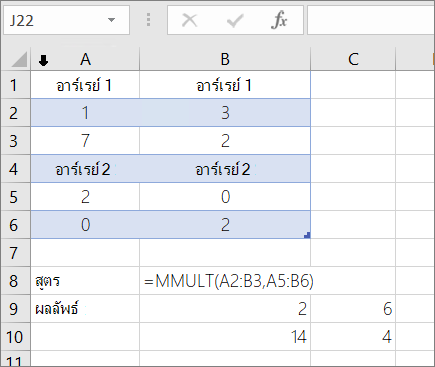Click result cell C9 with value 6
435x367 pixels.
point(353,309)
